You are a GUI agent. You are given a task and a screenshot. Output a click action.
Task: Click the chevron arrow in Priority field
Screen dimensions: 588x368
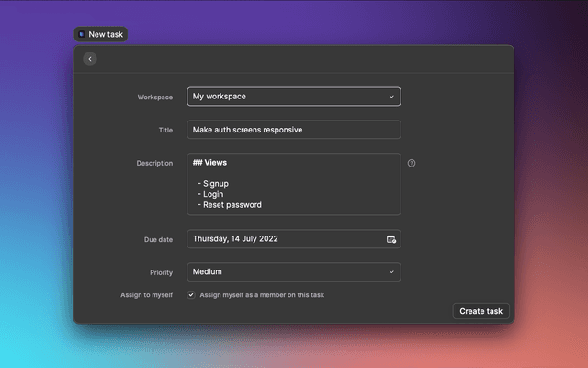pyautogui.click(x=391, y=272)
